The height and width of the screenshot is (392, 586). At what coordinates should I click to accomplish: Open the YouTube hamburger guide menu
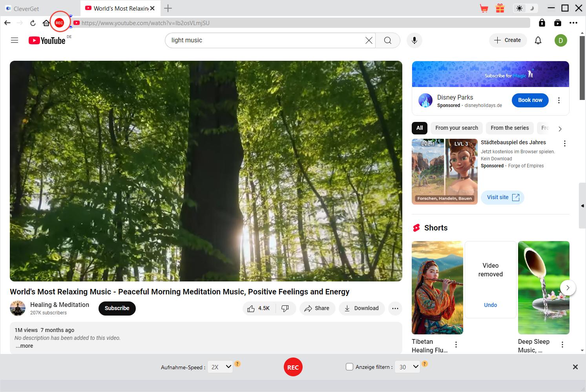point(15,40)
